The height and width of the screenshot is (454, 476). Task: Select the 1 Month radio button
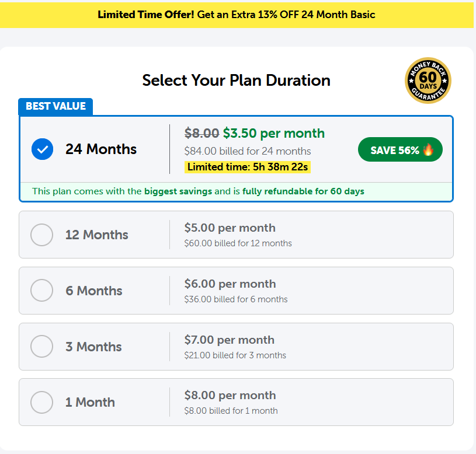coord(42,402)
